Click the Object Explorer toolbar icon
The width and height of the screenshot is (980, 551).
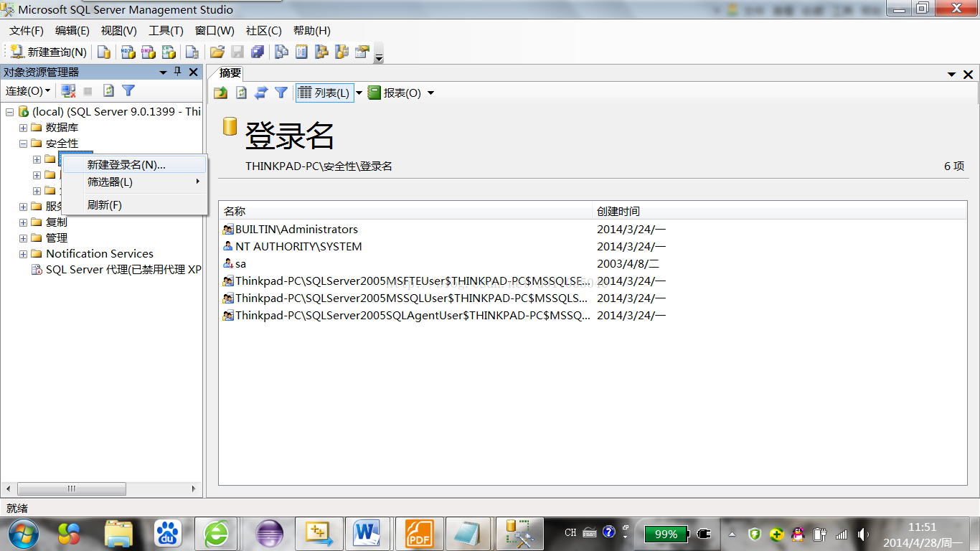321,52
